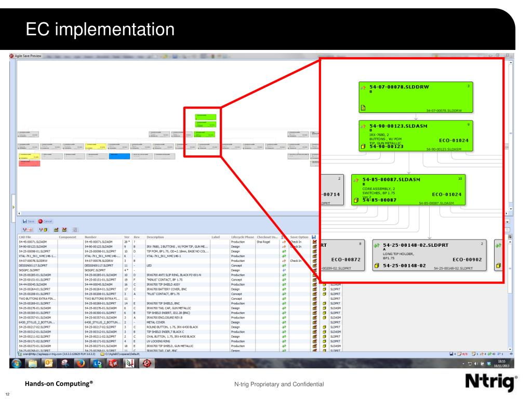532x399 pixels.
Task: Click the red node in the structure graph
Action: (x=30, y=164)
